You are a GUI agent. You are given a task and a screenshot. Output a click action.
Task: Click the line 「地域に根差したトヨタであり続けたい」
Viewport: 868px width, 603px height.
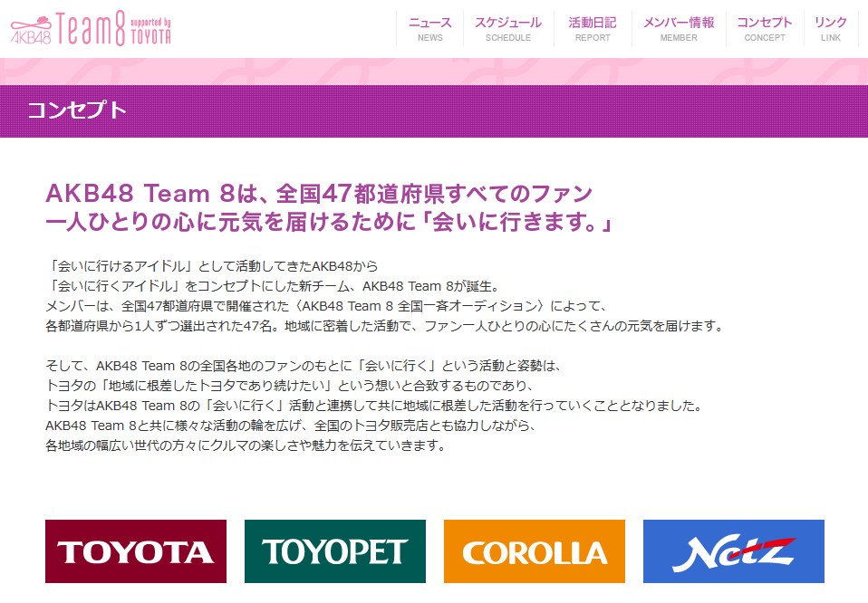pyautogui.click(x=290, y=386)
